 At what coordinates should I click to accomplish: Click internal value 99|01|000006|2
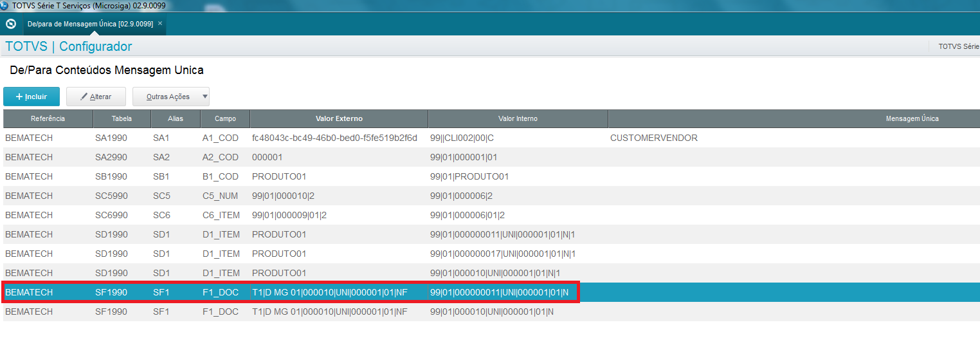pos(461,196)
